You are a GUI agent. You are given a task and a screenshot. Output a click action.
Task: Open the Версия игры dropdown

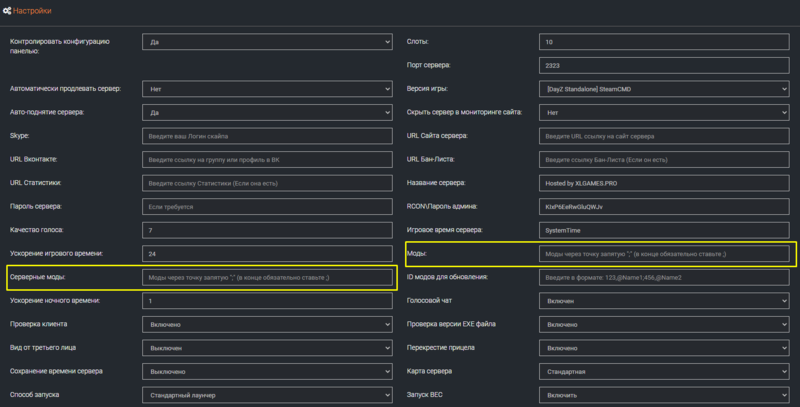point(663,89)
